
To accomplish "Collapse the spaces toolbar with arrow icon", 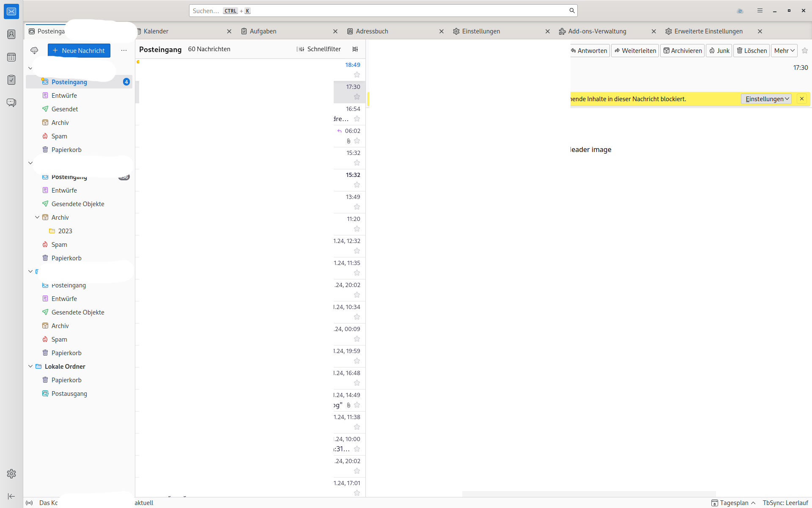I will (x=11, y=496).
